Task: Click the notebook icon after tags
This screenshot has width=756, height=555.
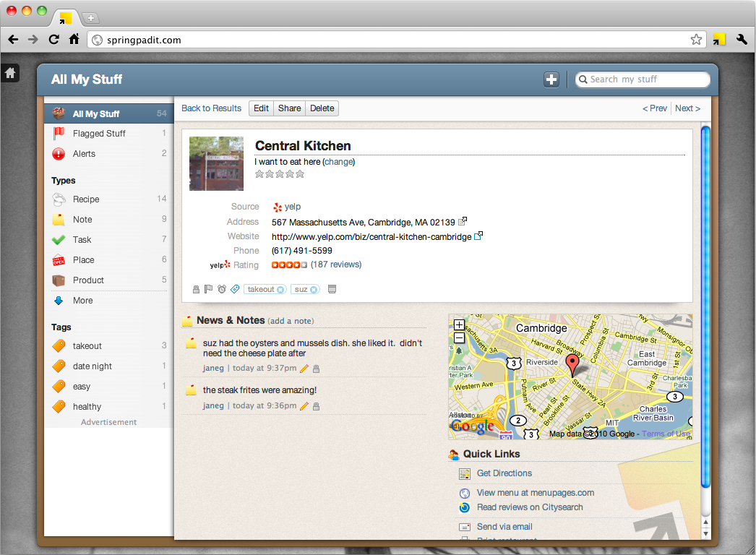Action: [332, 289]
